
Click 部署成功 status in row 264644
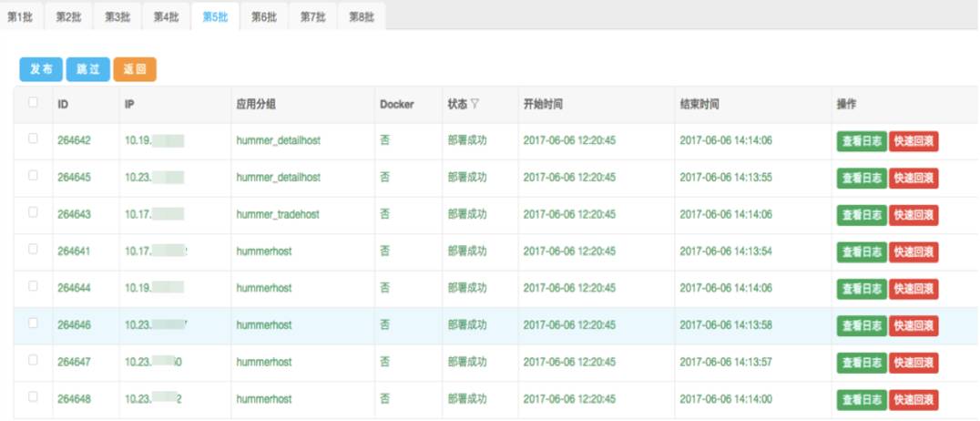click(x=467, y=288)
